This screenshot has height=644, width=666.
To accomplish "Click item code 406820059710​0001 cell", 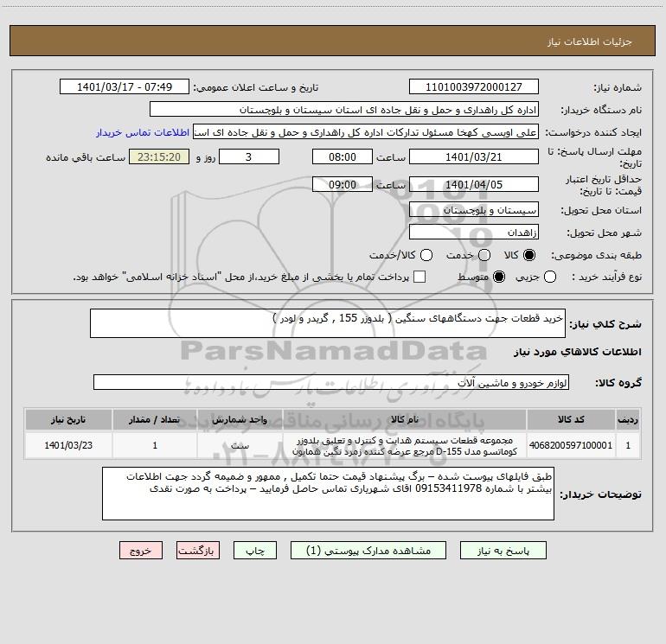I will (x=571, y=445).
